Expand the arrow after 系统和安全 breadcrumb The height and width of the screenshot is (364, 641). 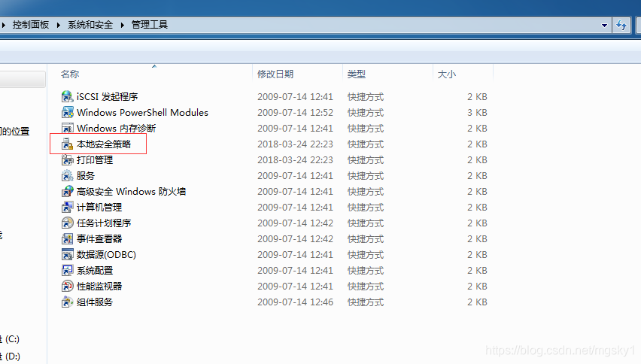pyautogui.click(x=122, y=25)
